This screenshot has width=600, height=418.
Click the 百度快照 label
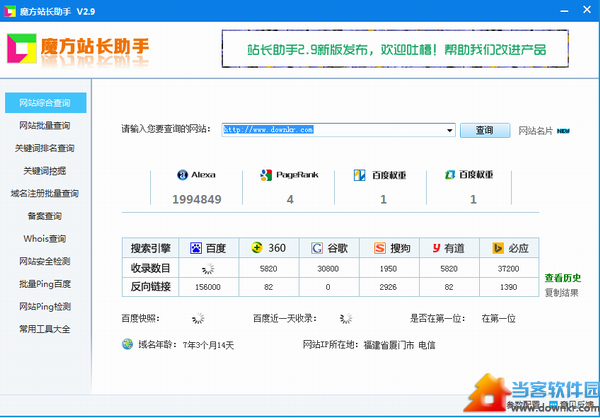[x=141, y=318]
